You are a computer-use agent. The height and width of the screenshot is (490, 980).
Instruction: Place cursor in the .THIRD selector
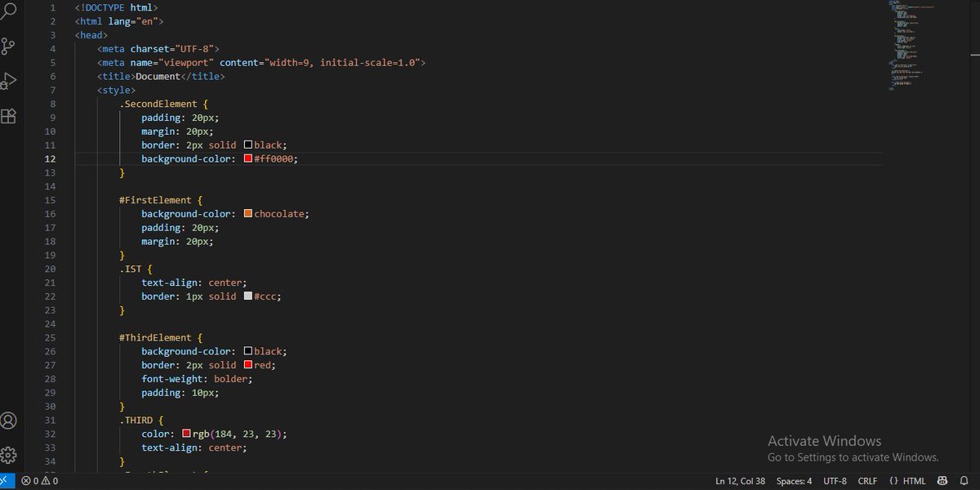pyautogui.click(x=136, y=420)
